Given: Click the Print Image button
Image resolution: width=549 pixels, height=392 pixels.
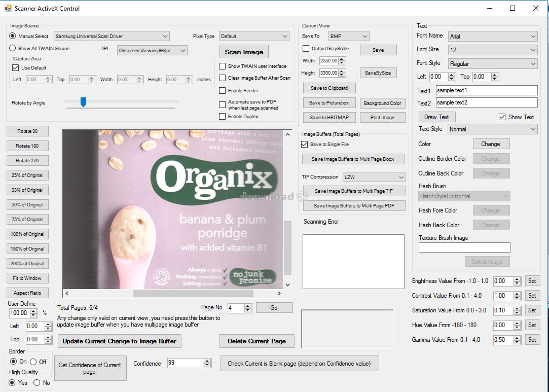Looking at the screenshot, I should click(x=383, y=117).
